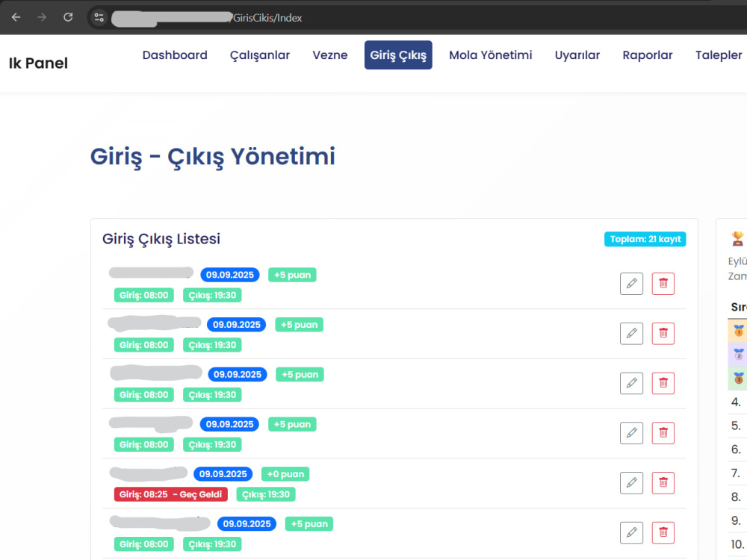This screenshot has width=747, height=560.
Task: Edit the second list record with pencil icon
Action: [631, 333]
